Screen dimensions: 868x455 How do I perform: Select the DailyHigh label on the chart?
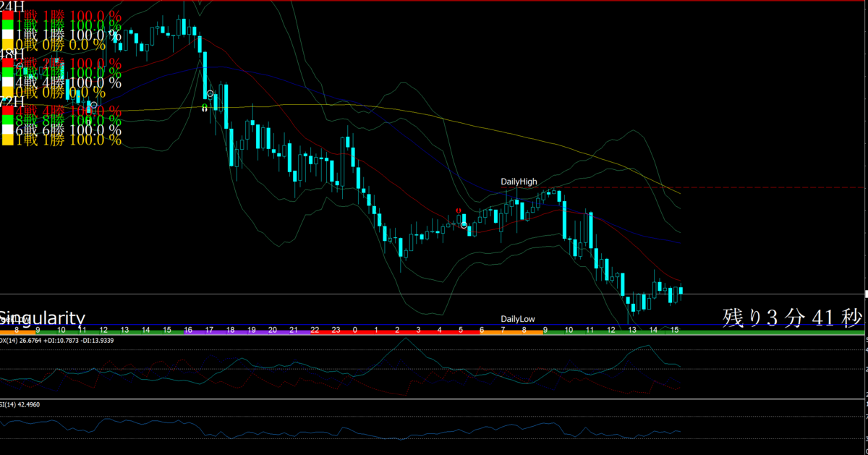(x=519, y=182)
